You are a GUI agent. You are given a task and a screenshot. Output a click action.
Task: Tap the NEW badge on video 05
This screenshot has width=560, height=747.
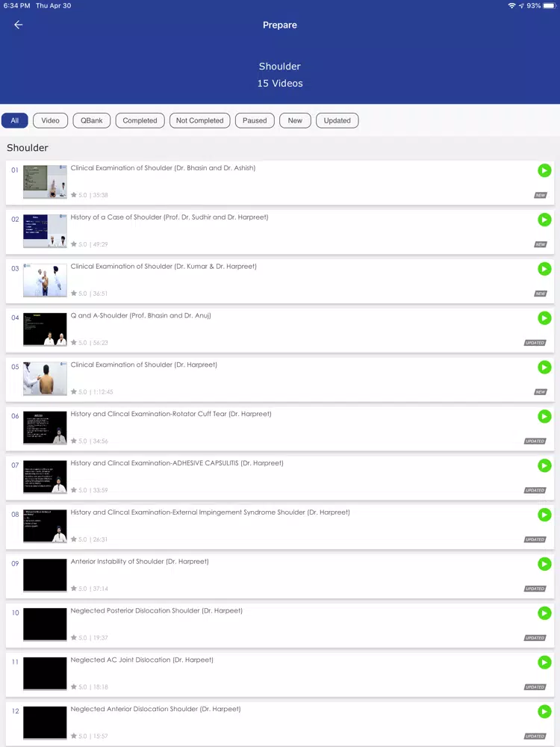[x=541, y=392]
